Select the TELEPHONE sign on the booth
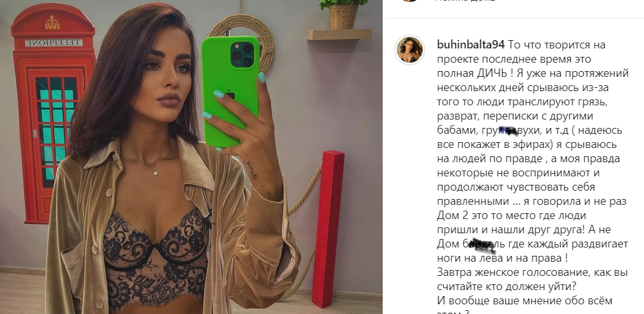Screen dimensions: 644x314 point(53,43)
